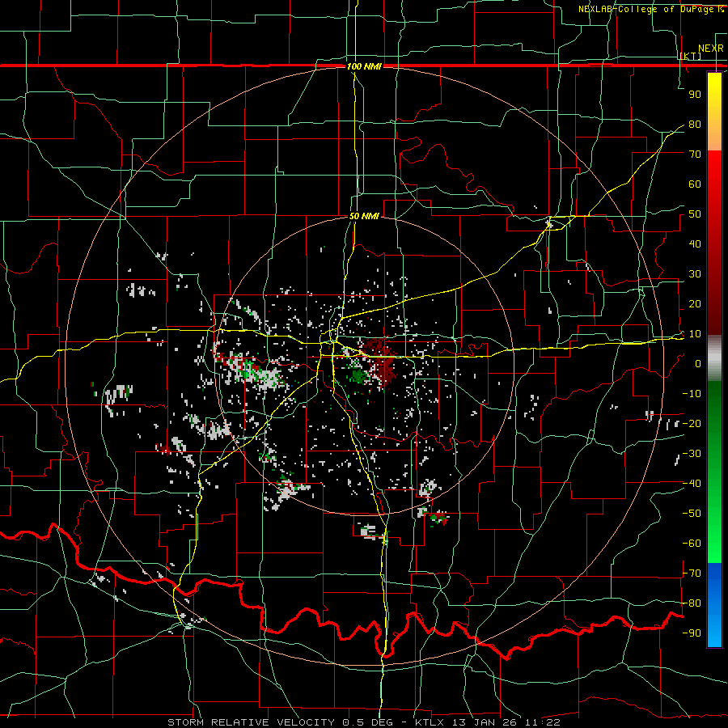Click the -50 value on velocity scale

coord(692,514)
